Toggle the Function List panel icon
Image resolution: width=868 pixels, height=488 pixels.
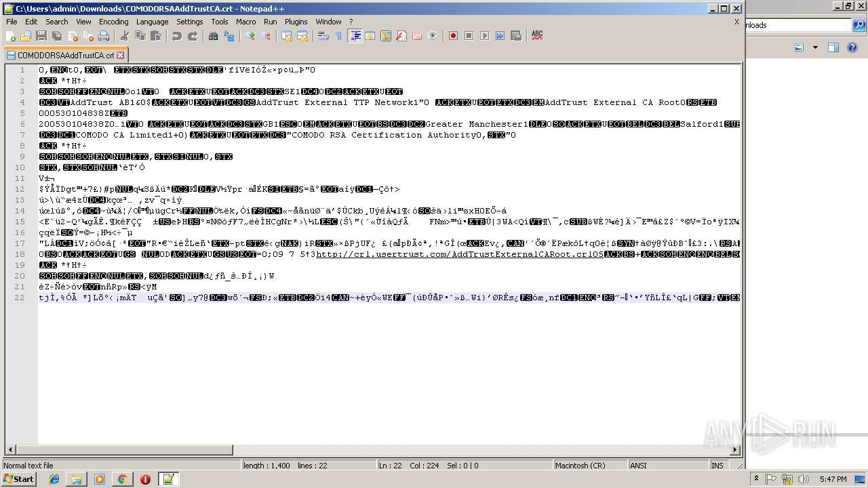pos(401,36)
